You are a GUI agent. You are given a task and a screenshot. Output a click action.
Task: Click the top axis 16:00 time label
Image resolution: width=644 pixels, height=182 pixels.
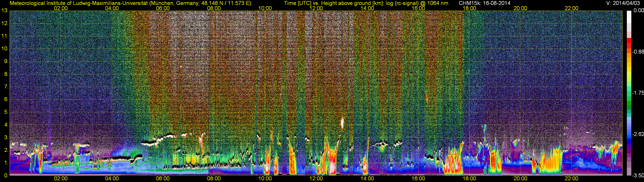(418, 8)
